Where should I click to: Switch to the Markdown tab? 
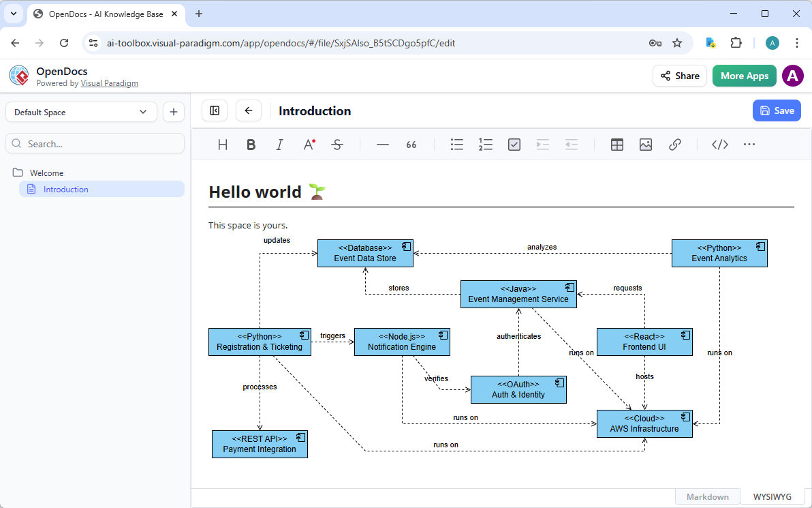(707, 496)
